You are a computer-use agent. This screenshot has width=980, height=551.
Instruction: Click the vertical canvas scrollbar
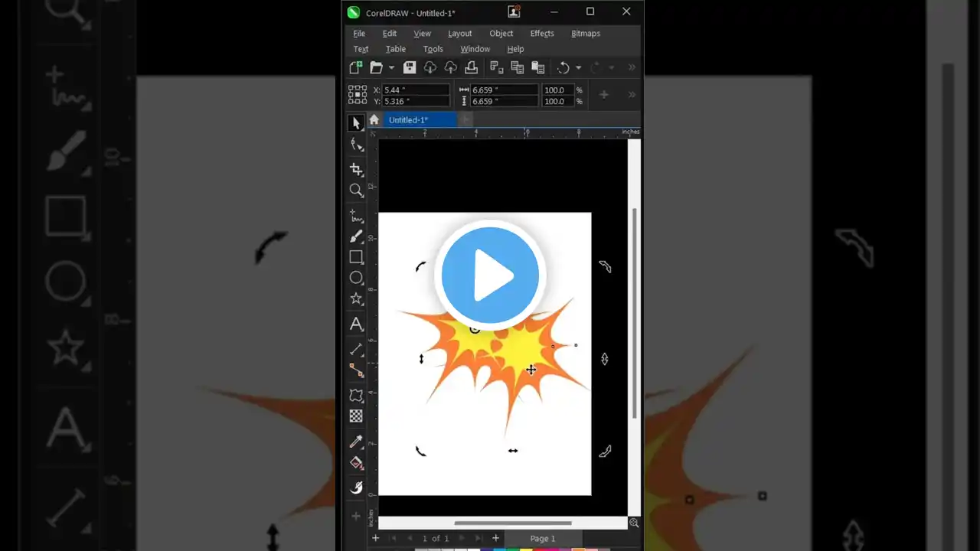634,313
